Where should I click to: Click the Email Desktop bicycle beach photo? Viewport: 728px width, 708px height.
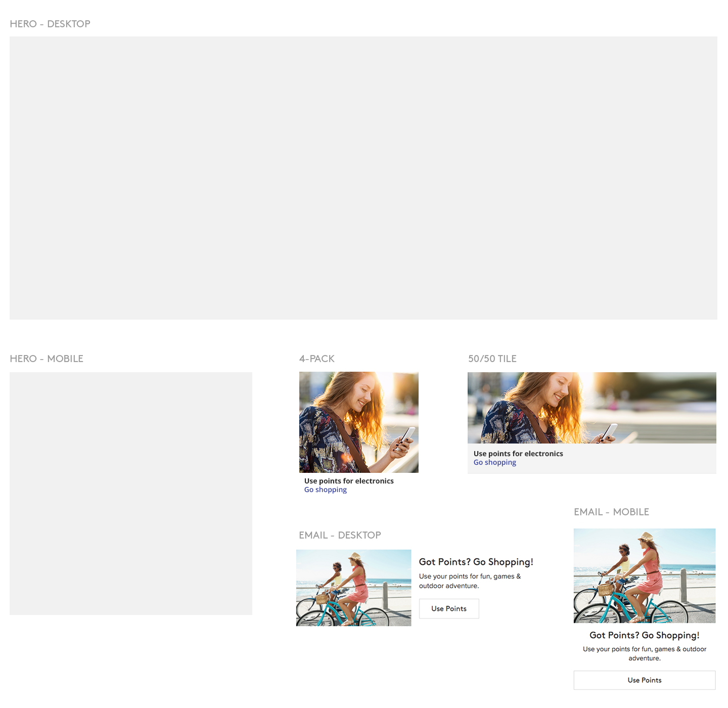353,588
